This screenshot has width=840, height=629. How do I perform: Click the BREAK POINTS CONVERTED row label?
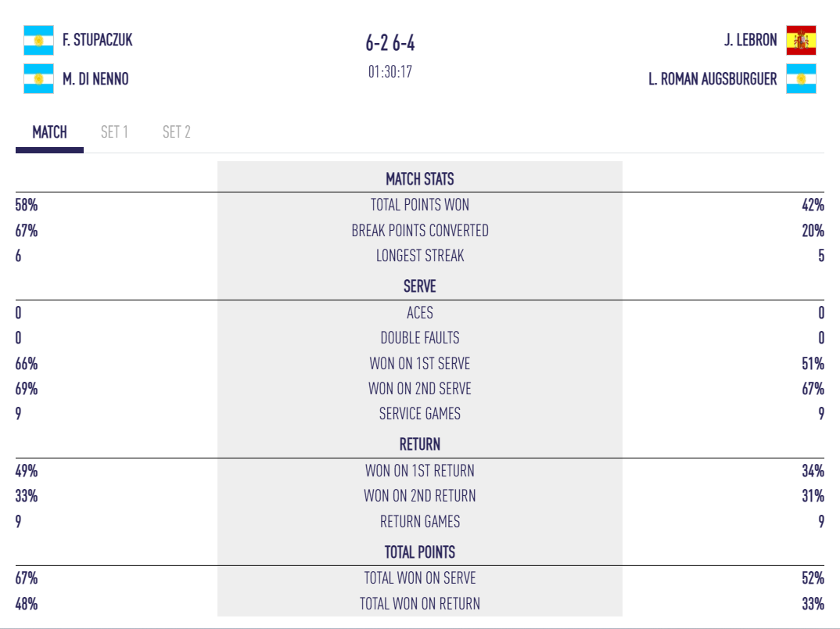(420, 231)
